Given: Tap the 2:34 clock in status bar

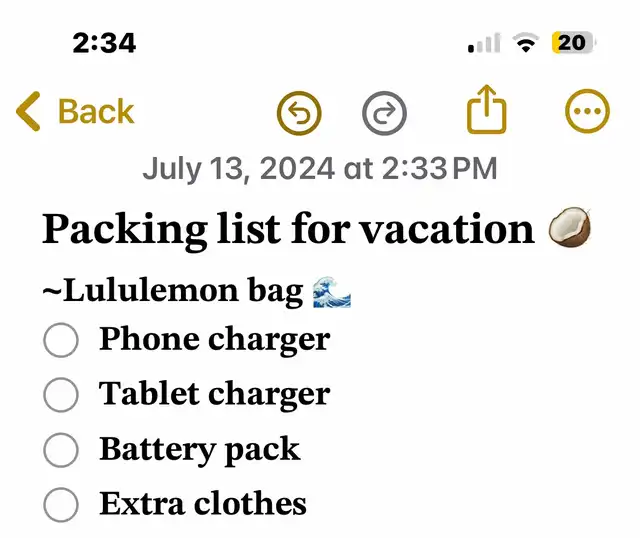Looking at the screenshot, I should (x=104, y=43).
